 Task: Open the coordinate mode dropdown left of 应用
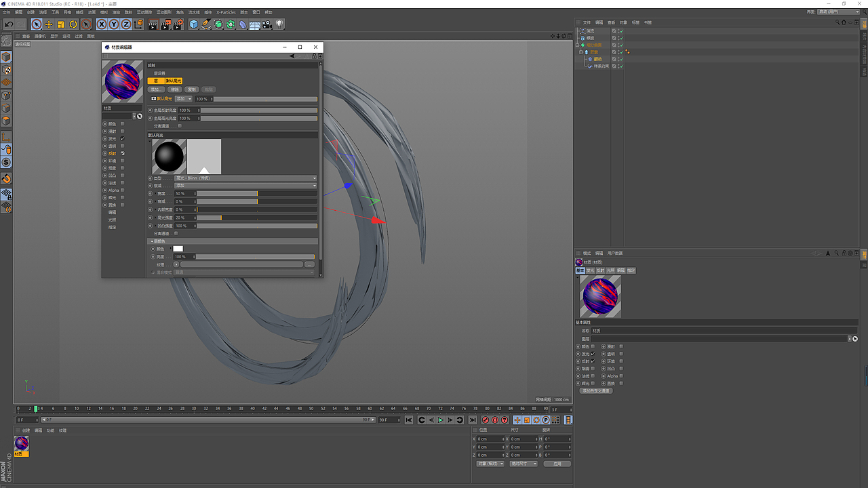[x=490, y=464]
